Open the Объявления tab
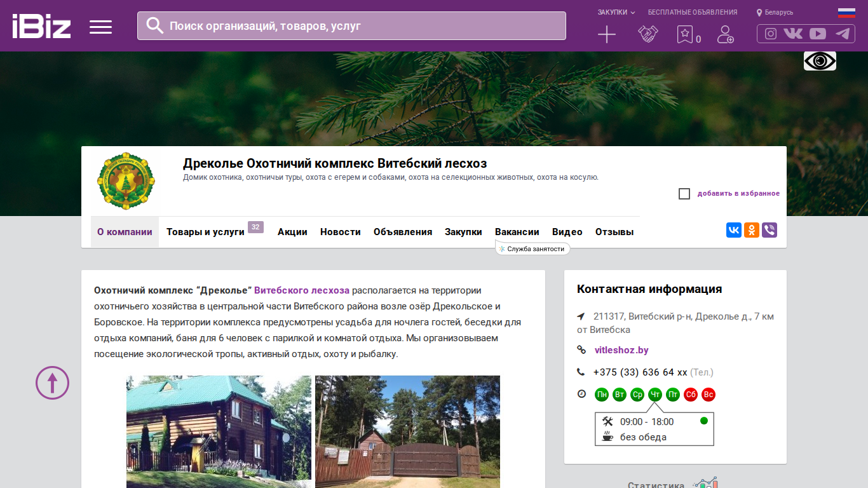Image resolution: width=868 pixels, height=488 pixels. [403, 232]
